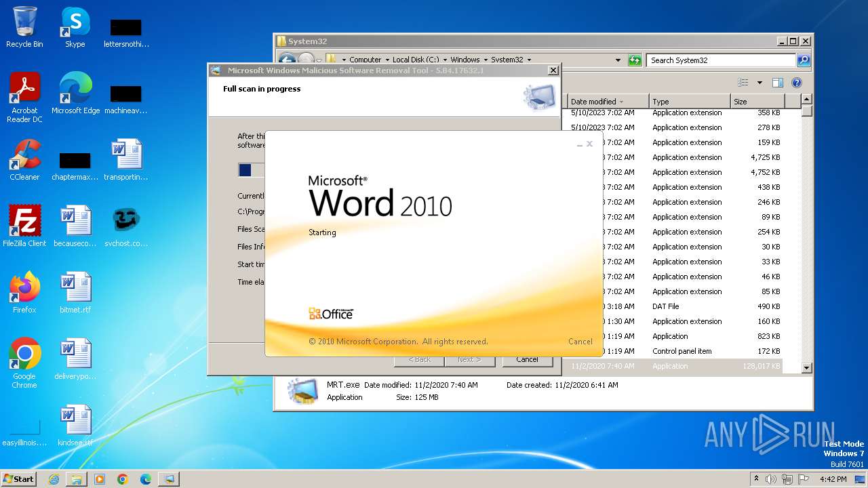Viewport: 868px width, 488px height.
Task: Click the search magnifier button in Explorer
Action: pyautogui.click(x=804, y=60)
